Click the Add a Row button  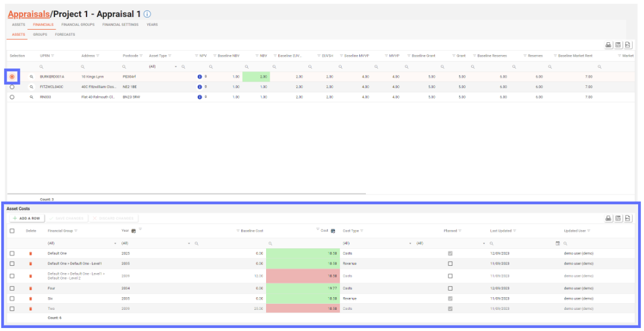(x=26, y=218)
